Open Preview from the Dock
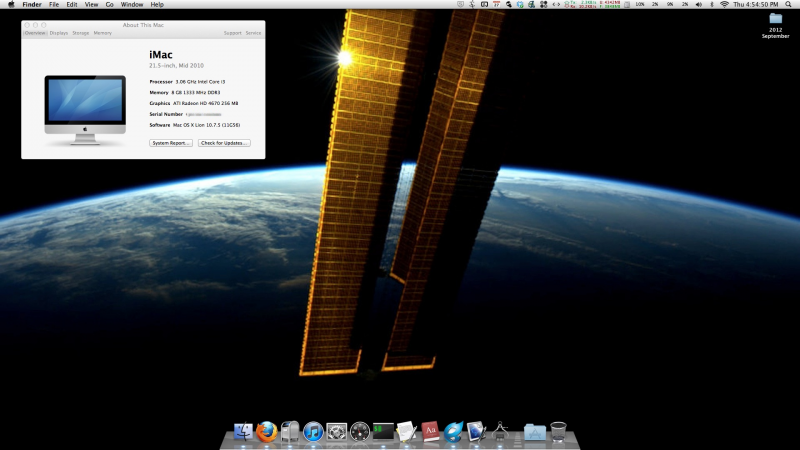Screen dimensions: 800x450 coord(476,432)
